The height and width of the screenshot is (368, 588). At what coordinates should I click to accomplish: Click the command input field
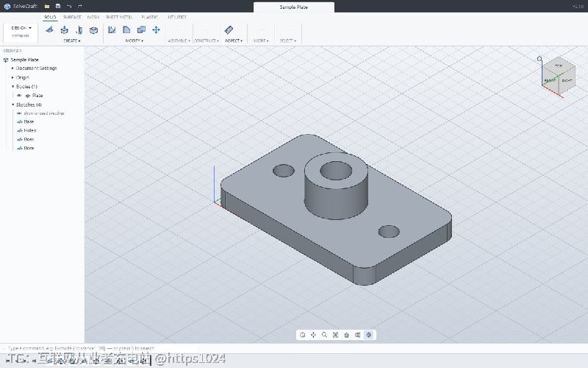point(294,348)
